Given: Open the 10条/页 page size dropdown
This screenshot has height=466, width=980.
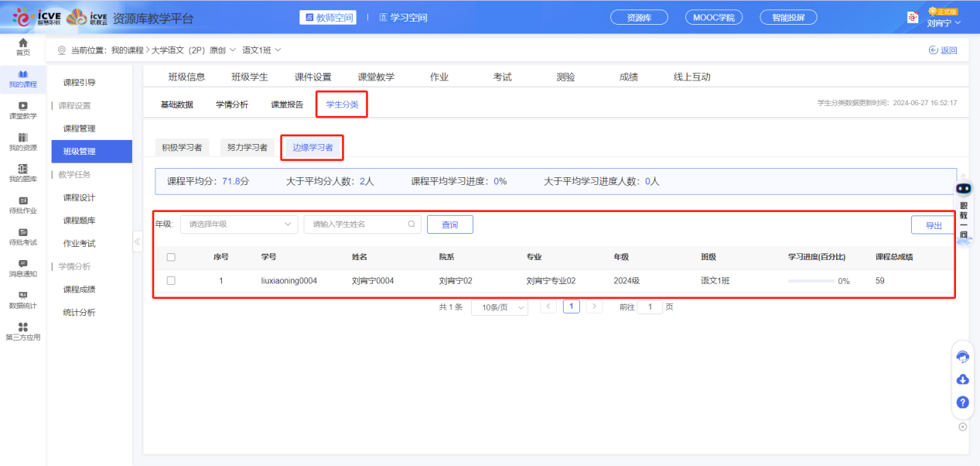Looking at the screenshot, I should point(499,306).
